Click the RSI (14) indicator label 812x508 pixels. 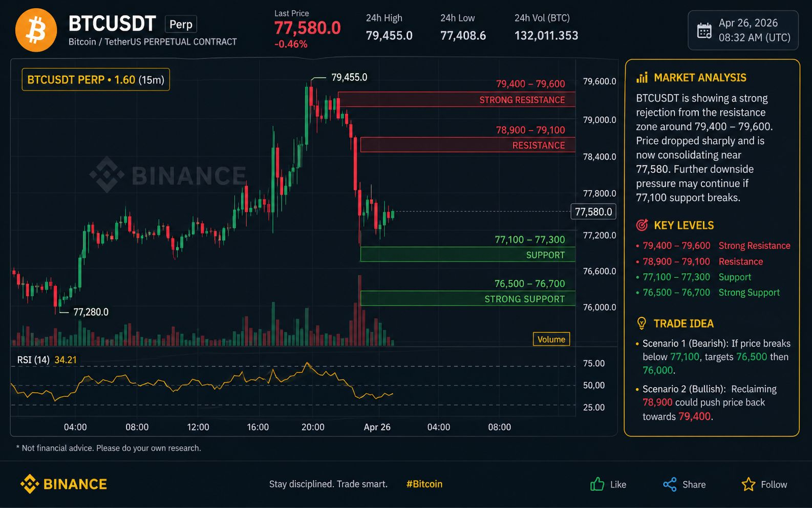33,360
